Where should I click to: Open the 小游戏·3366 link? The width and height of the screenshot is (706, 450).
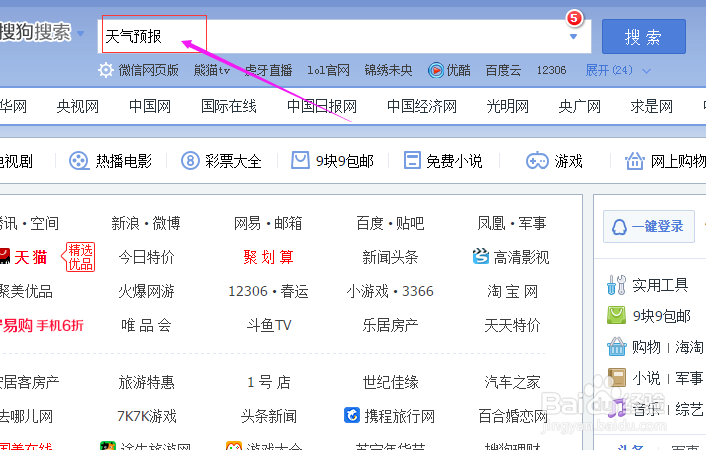[x=390, y=291]
